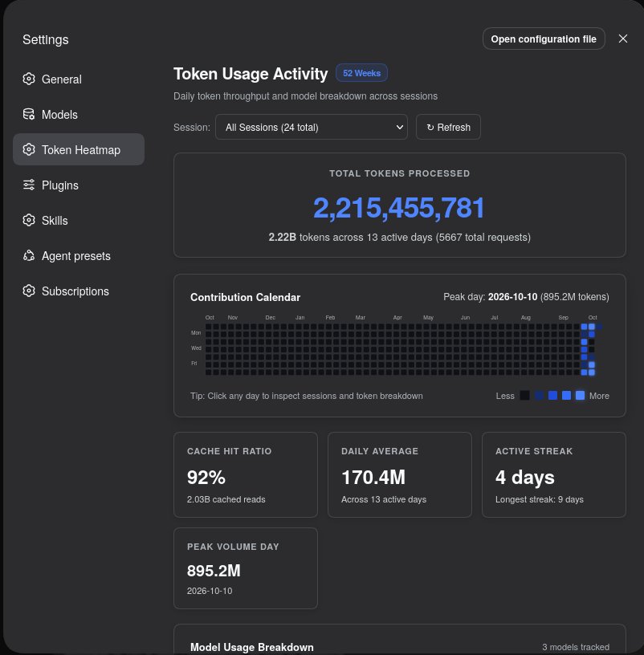Click '2.03B cached reads' text
644x655 pixels.
[226, 499]
